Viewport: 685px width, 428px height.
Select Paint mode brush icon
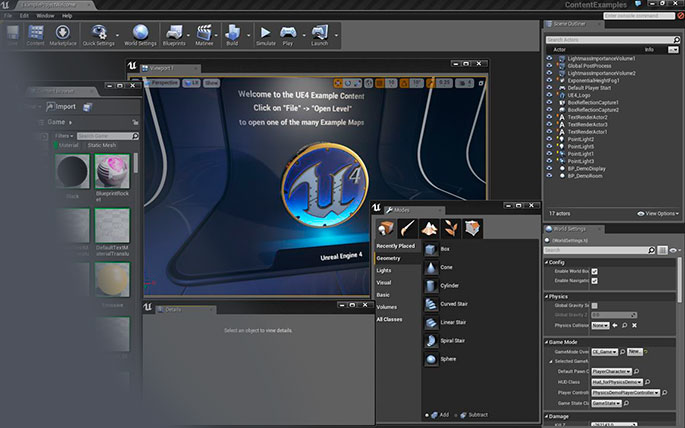407,228
